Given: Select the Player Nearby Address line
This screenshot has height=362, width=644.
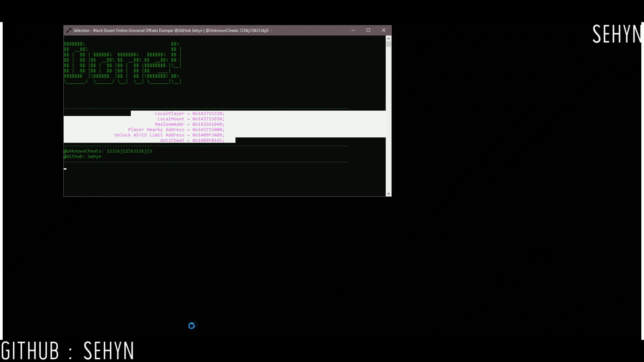Looking at the screenshot, I should tap(176, 129).
